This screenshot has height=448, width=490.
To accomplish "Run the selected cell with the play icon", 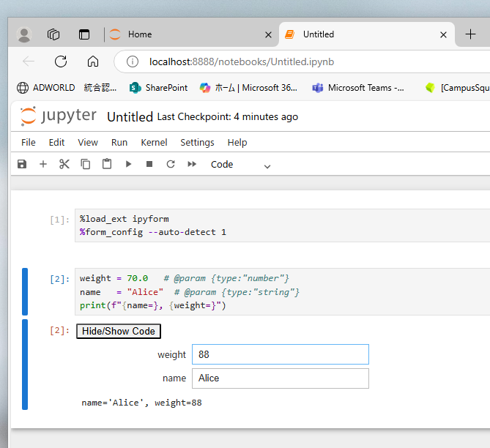I will pyautogui.click(x=128, y=164).
